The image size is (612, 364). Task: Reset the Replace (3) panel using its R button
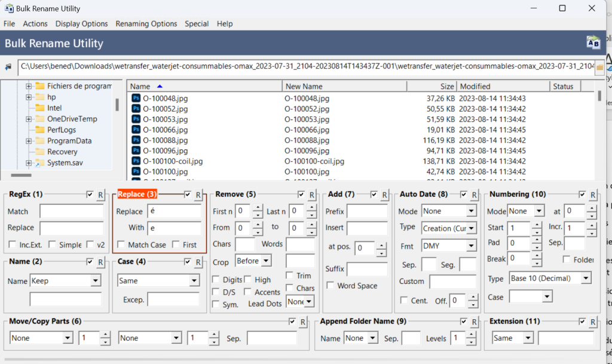click(x=198, y=195)
